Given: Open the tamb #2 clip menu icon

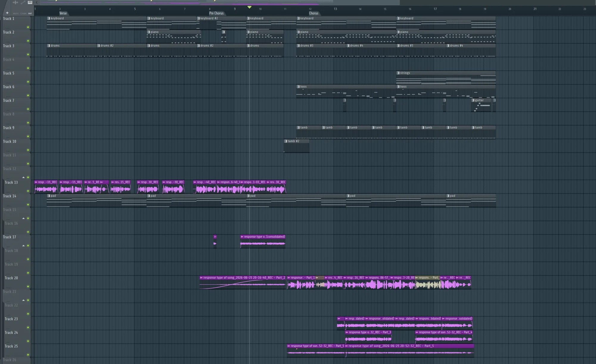Looking at the screenshot, I should (x=286, y=141).
